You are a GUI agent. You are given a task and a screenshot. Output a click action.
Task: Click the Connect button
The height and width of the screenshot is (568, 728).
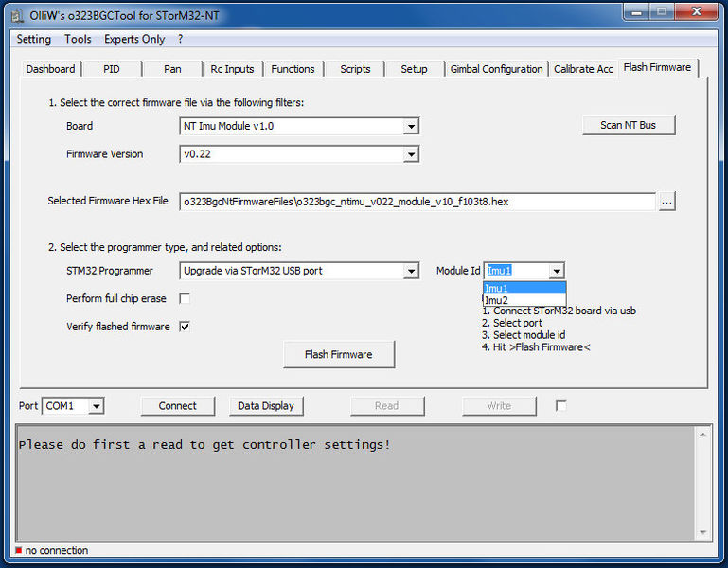[x=178, y=406]
